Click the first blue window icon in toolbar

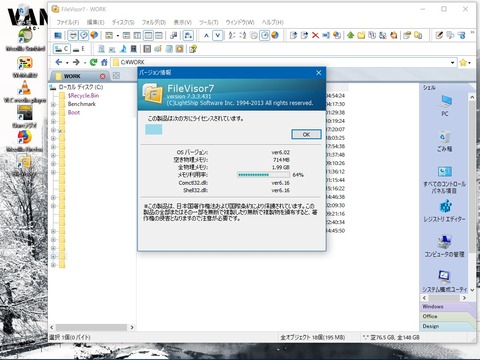58,35
